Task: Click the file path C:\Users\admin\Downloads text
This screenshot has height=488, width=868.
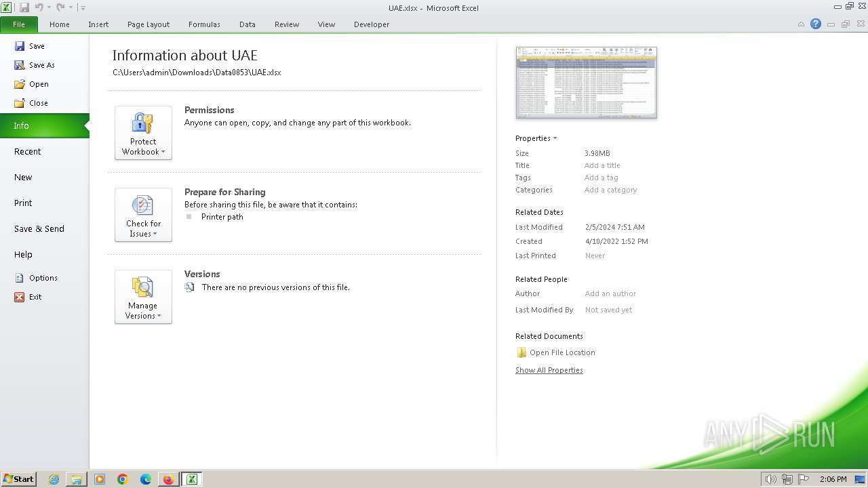Action: click(x=197, y=72)
